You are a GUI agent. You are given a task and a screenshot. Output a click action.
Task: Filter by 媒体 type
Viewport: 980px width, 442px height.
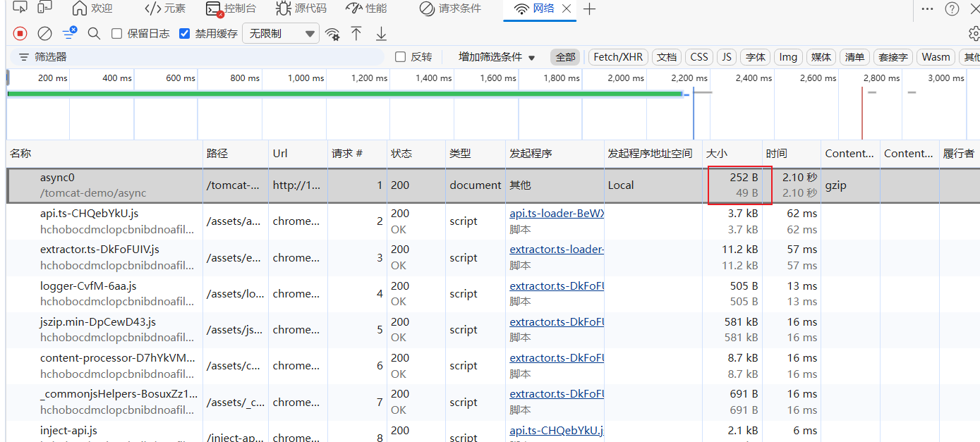click(821, 57)
